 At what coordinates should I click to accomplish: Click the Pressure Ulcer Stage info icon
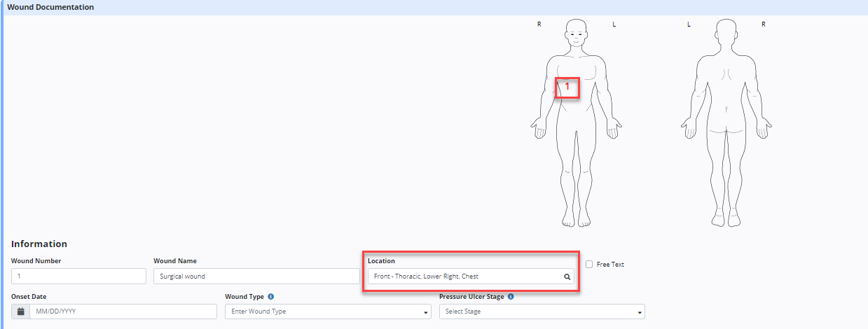coord(510,297)
